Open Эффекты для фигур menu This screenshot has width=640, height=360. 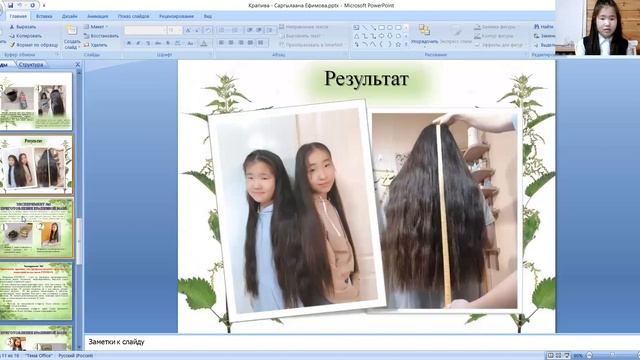(x=500, y=45)
